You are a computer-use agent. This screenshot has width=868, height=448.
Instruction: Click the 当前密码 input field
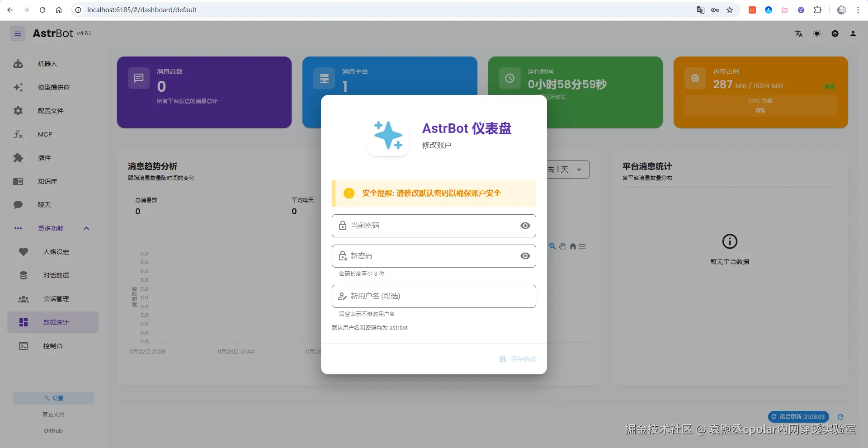(434, 226)
